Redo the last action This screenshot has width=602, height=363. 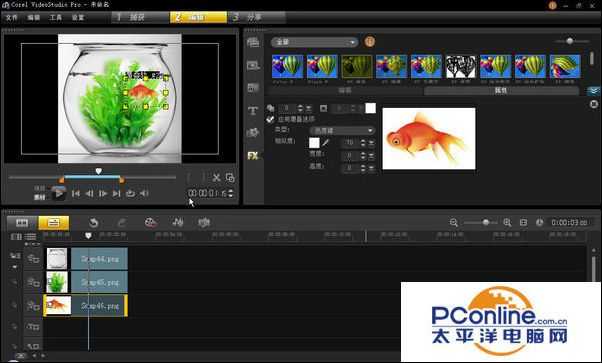[122, 223]
